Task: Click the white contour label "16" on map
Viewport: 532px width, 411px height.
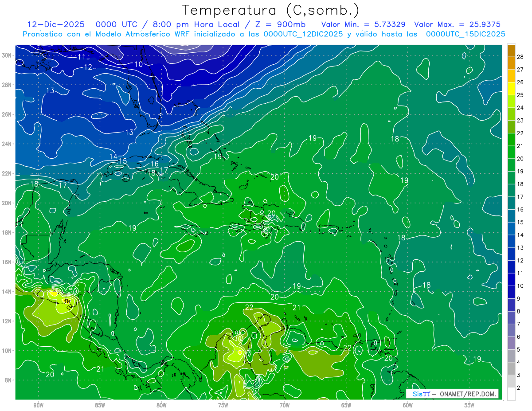Action: click(x=155, y=164)
